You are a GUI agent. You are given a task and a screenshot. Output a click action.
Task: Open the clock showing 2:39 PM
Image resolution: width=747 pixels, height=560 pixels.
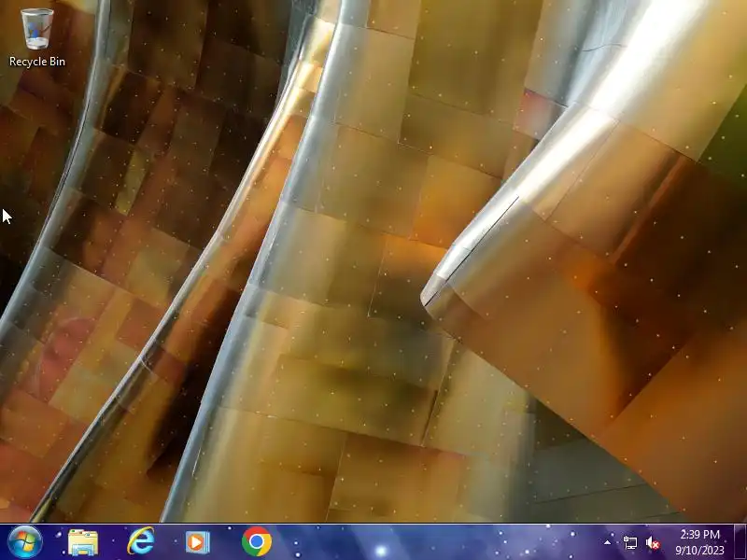(x=699, y=542)
